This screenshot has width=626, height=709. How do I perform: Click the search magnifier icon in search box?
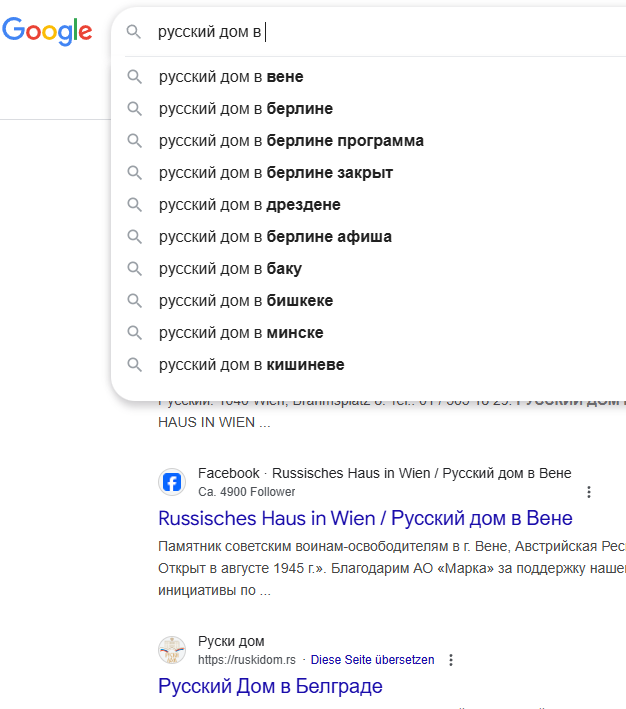pos(134,32)
